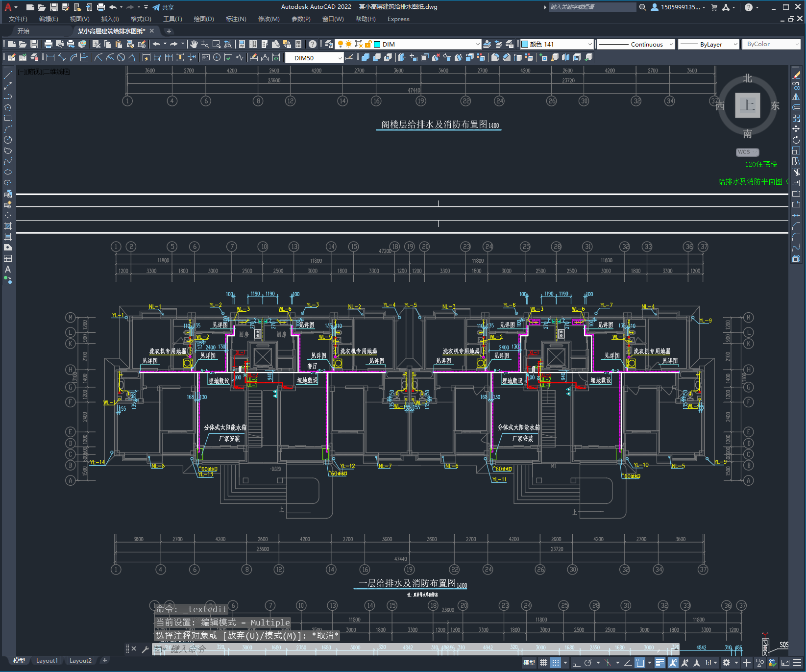Click the Center Mark dimension tool
Screen dimensions: 806x672
coord(217,58)
